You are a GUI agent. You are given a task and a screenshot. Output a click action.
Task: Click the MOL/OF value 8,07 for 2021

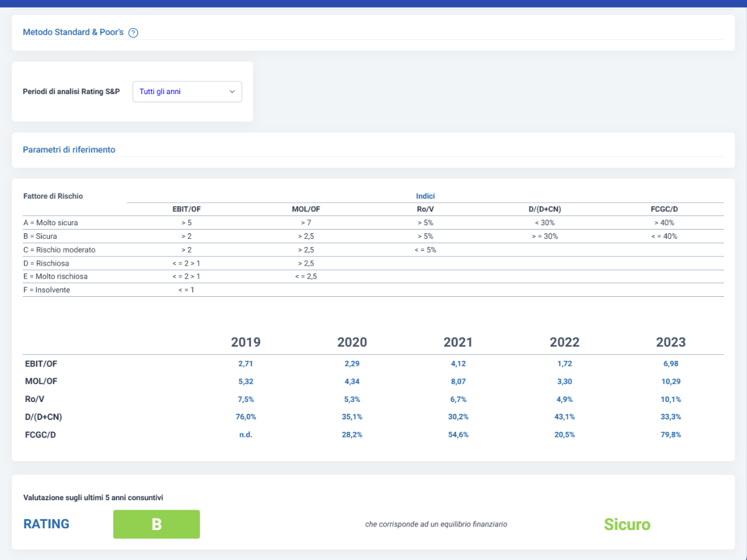point(458,381)
